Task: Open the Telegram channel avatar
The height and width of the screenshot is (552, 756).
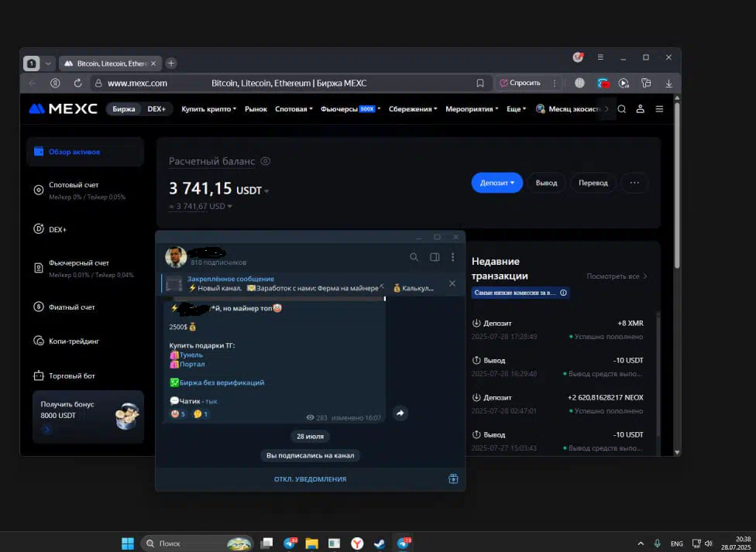Action: point(176,257)
